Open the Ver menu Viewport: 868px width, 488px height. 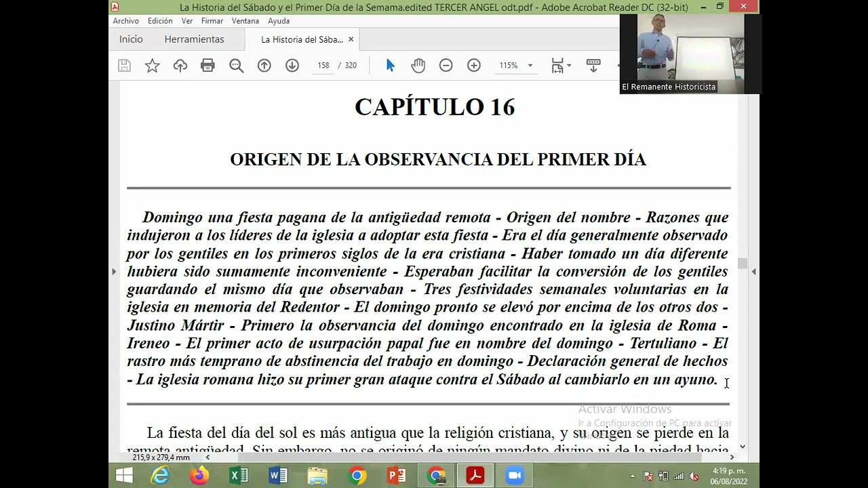(187, 21)
